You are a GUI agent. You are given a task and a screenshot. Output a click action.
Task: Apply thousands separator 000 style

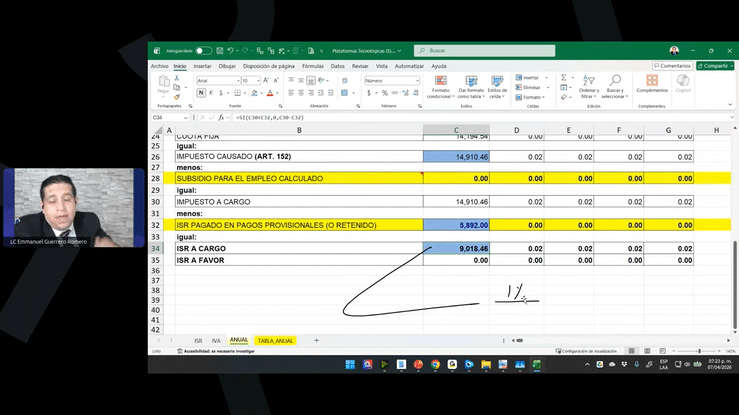pos(395,93)
